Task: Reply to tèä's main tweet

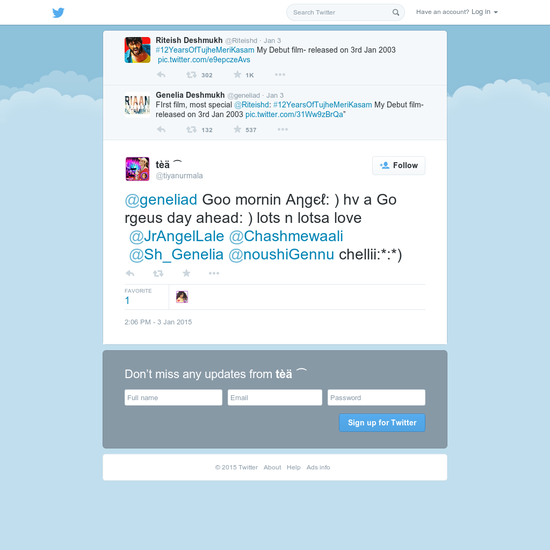Action: [130, 273]
